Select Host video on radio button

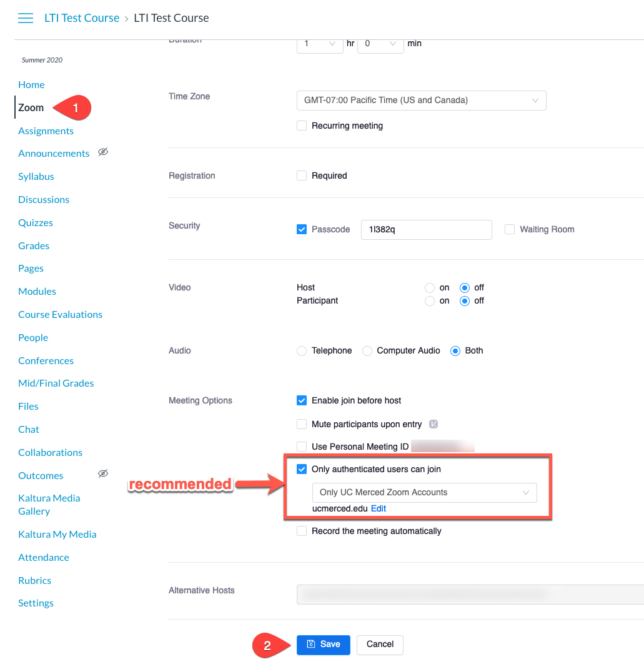pos(429,288)
